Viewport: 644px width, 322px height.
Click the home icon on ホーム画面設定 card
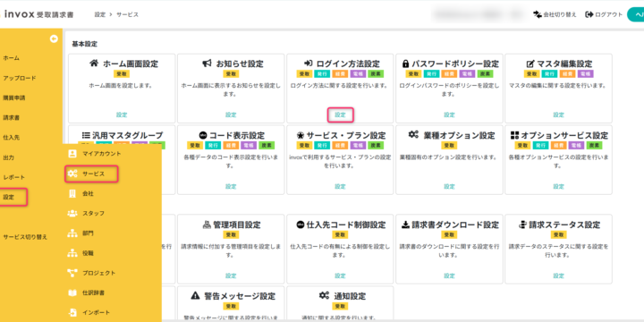click(94, 64)
